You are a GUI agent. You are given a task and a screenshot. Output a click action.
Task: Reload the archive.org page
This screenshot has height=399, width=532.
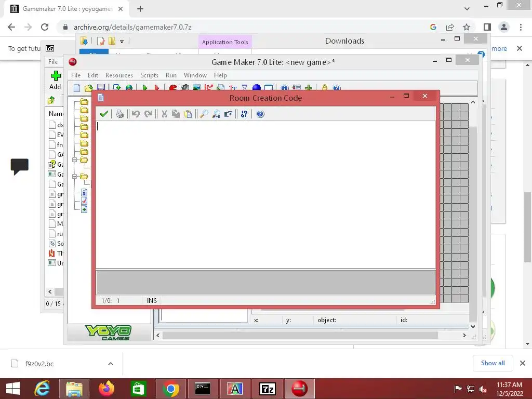(x=45, y=27)
